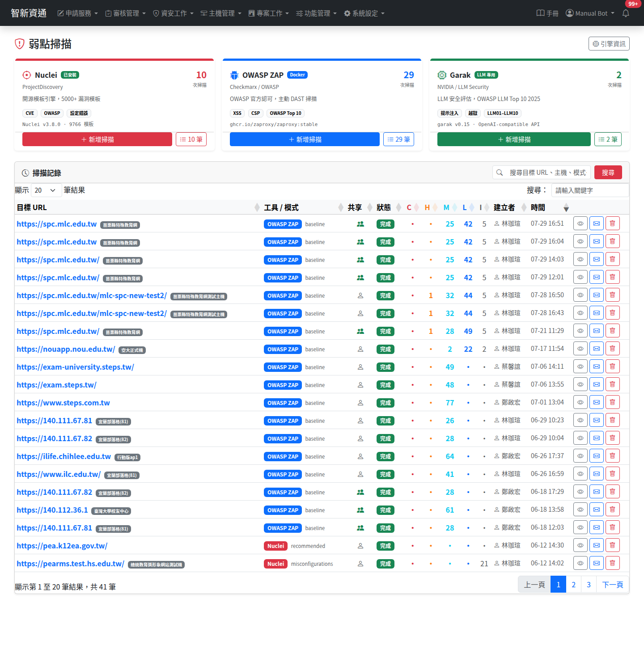The width and height of the screenshot is (644, 653).
Task: Open https://nouapp.nou.edu.tw/ target link
Action: coord(66,349)
